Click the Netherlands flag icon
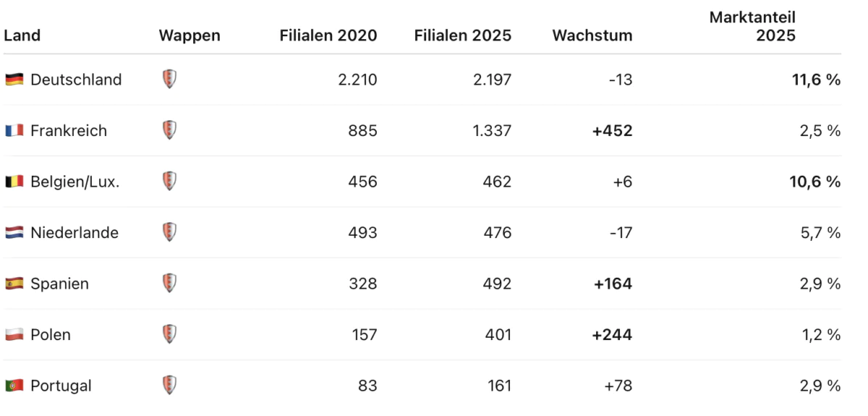This screenshot has width=868, height=416. (x=14, y=233)
